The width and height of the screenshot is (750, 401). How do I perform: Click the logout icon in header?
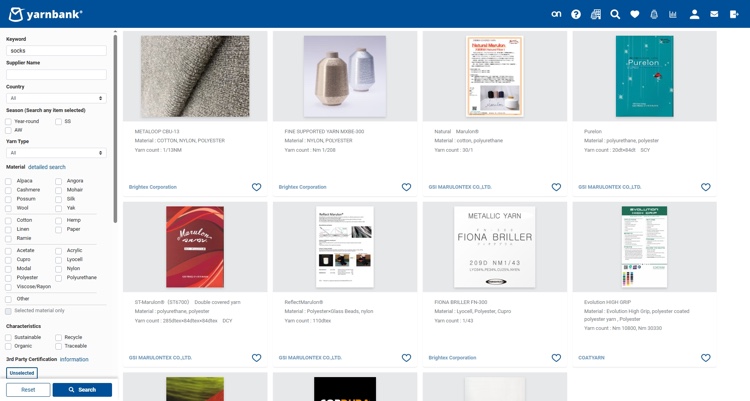click(734, 14)
